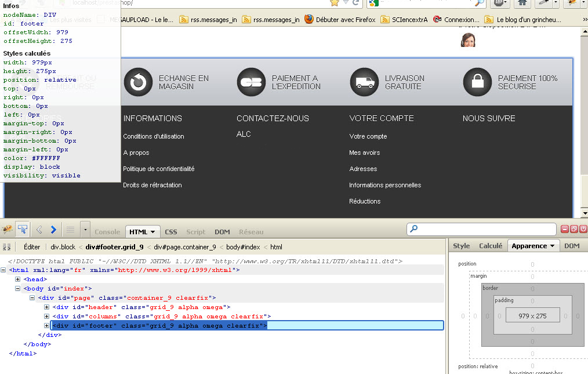Click the command line lines icon
The width and height of the screenshot is (588, 374).
click(70, 229)
